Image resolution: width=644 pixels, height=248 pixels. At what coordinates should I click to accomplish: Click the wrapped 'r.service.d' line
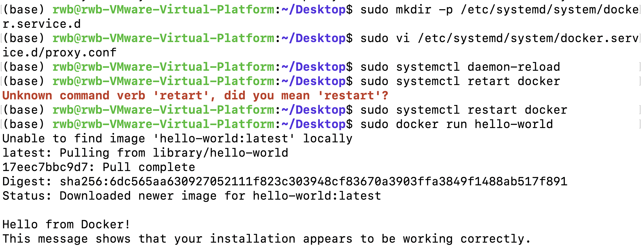pos(42,24)
